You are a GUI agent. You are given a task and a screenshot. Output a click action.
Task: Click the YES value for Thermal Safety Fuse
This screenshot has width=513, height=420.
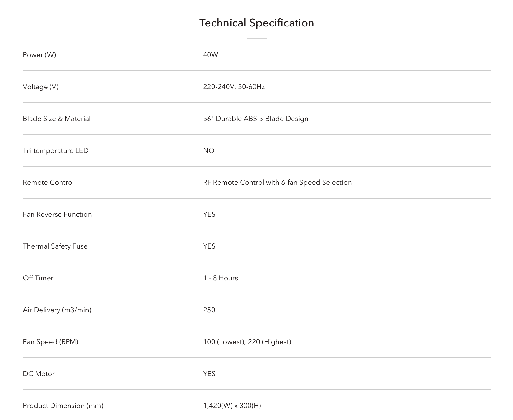[209, 246]
